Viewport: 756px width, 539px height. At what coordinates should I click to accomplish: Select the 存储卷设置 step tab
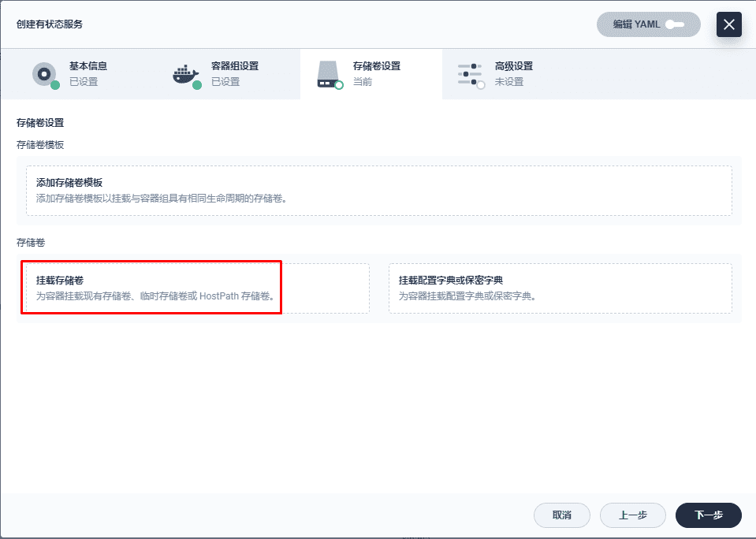tap(371, 74)
